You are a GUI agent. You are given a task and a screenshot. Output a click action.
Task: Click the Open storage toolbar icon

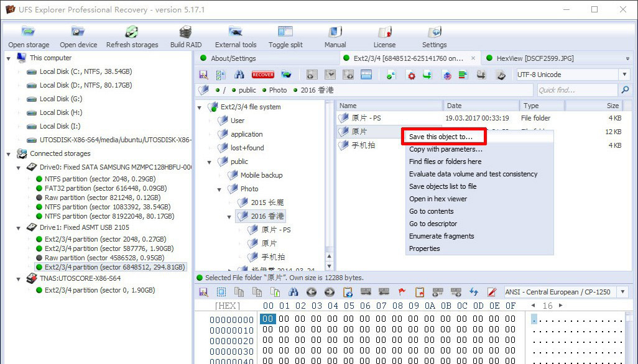point(29,32)
